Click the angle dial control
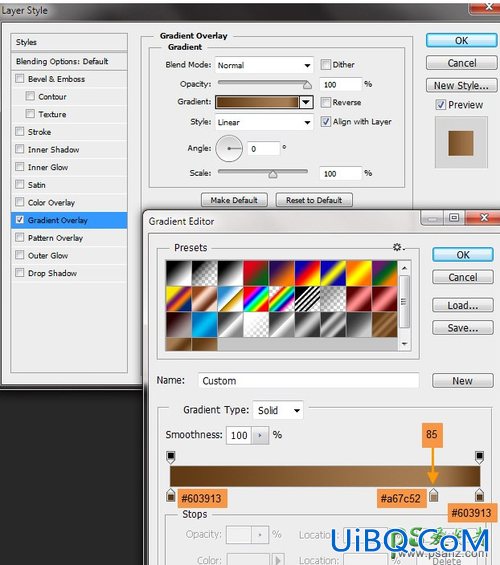This screenshot has height=565, width=500. pos(229,148)
